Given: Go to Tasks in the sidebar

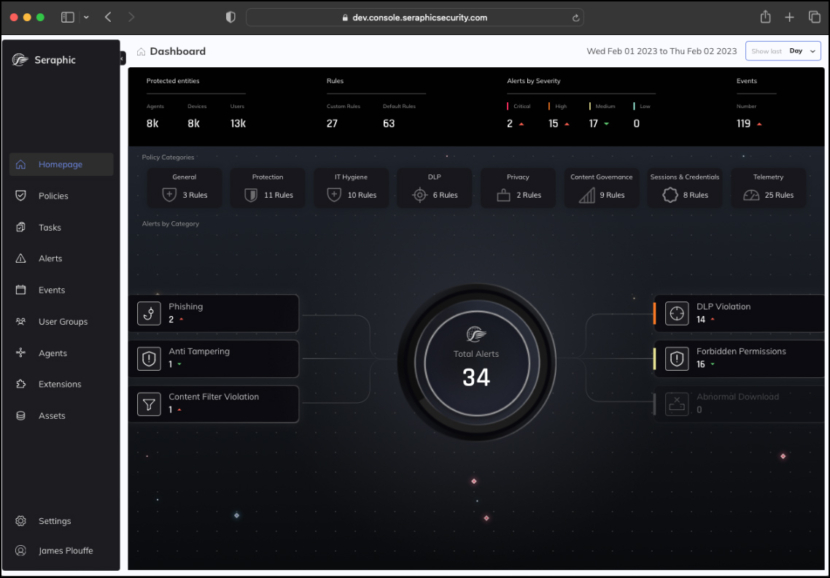Looking at the screenshot, I should click(x=61, y=228).
